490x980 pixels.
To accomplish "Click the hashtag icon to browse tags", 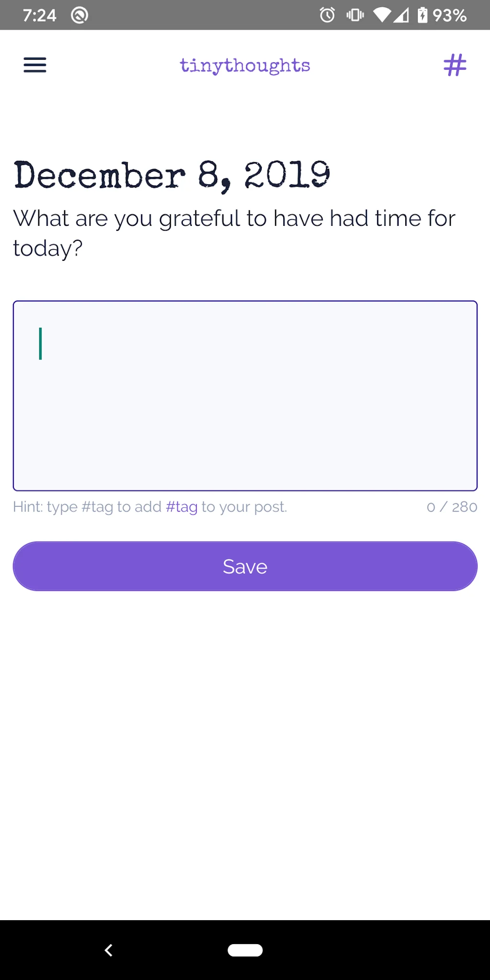I will pos(455,65).
